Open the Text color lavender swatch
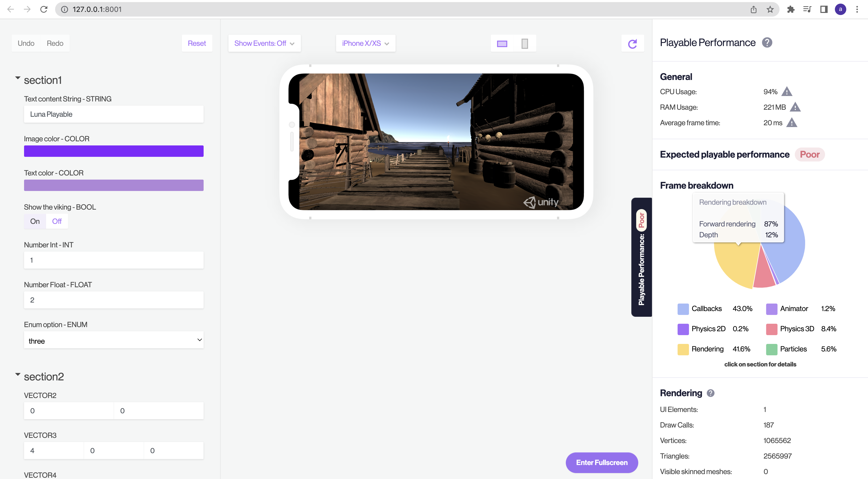The height and width of the screenshot is (479, 868). (114, 185)
